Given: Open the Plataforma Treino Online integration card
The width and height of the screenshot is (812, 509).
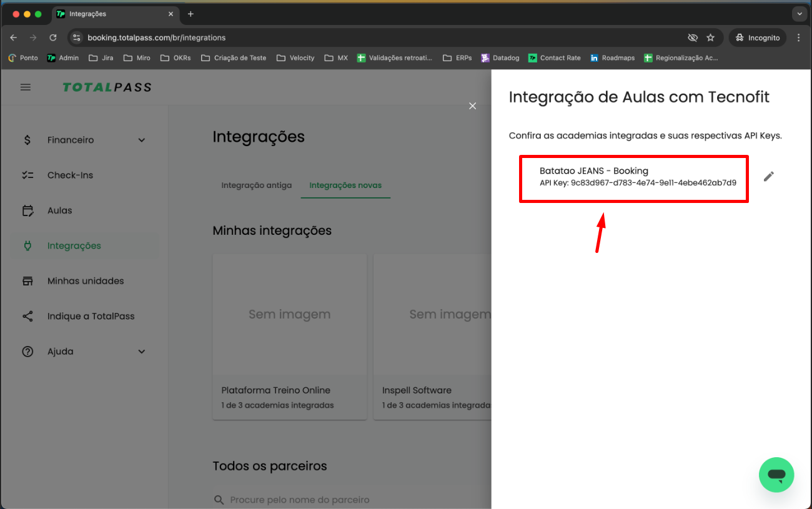Looking at the screenshot, I should (x=290, y=337).
